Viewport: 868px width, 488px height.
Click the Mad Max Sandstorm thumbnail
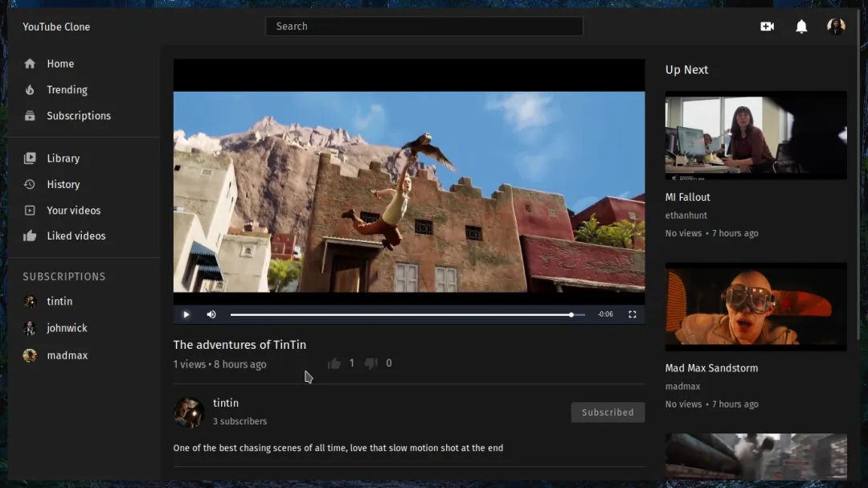[x=755, y=307]
